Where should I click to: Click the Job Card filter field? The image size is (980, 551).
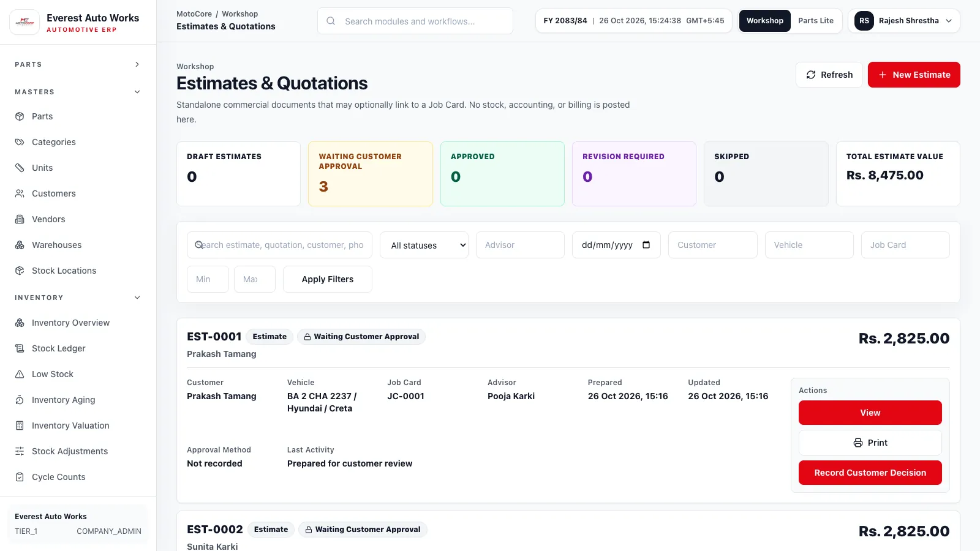[905, 245]
